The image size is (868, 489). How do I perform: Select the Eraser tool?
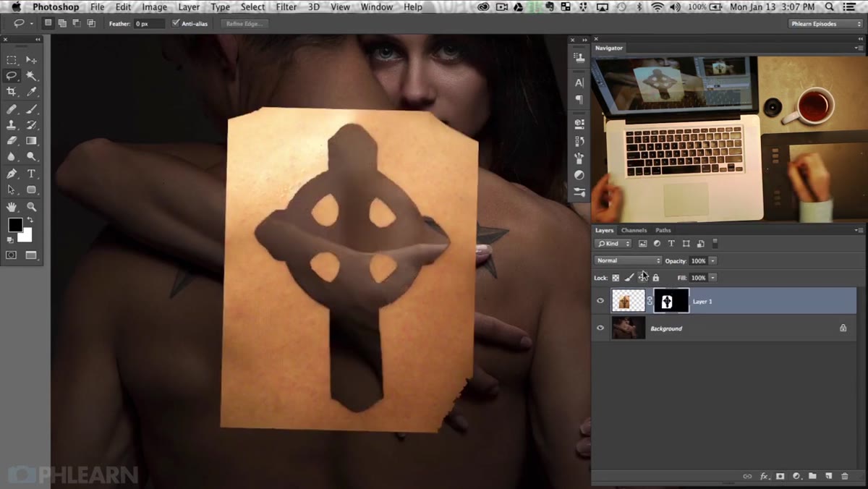pos(12,141)
